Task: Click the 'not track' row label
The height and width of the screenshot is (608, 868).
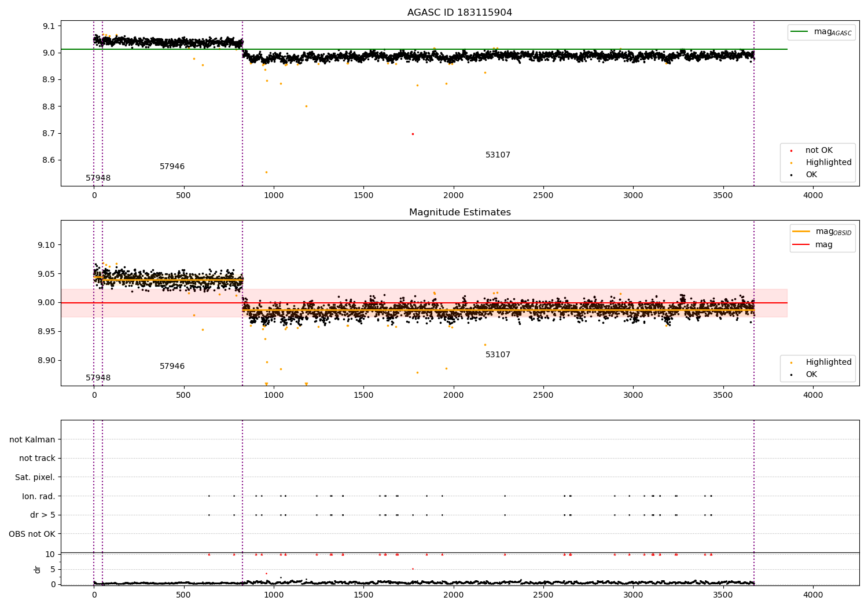Action: 37,459
